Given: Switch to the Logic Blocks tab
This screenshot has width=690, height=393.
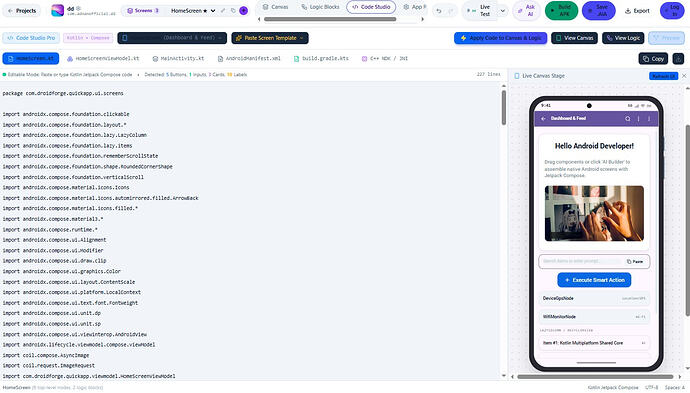Looking at the screenshot, I should [x=320, y=7].
